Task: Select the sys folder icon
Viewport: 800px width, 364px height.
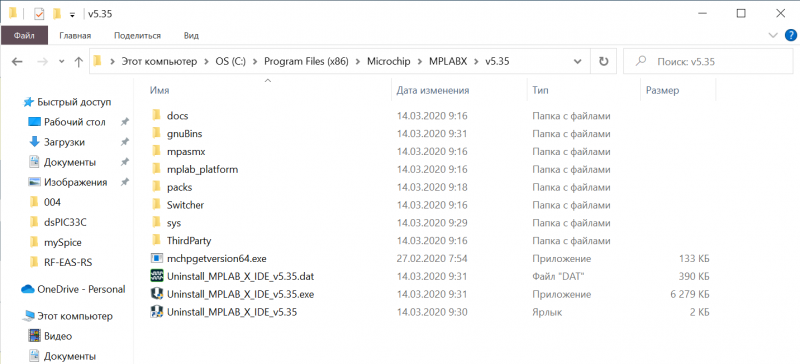Action: click(157, 223)
